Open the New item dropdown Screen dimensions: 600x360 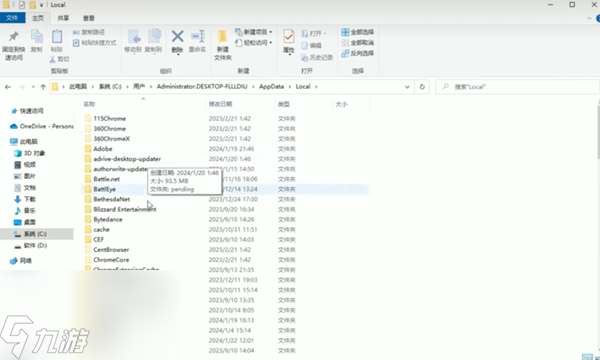tap(254, 32)
